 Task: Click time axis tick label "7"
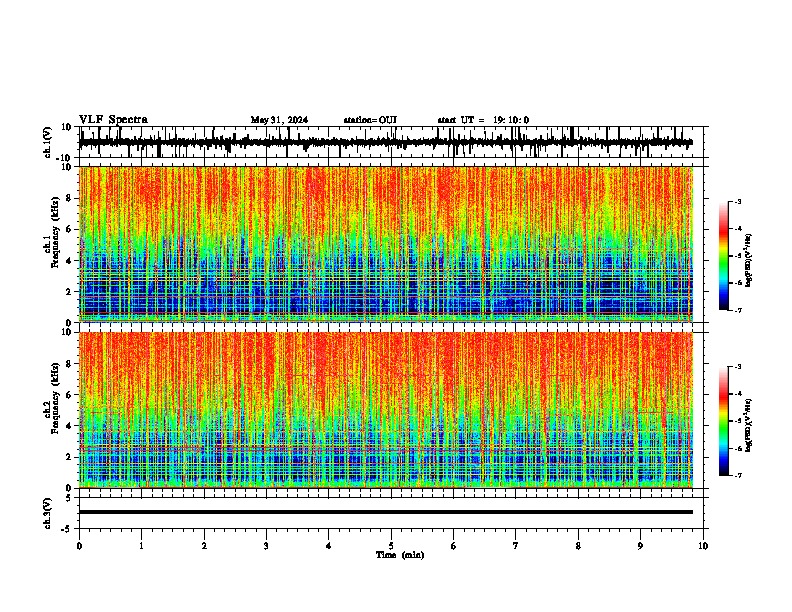tap(516, 546)
